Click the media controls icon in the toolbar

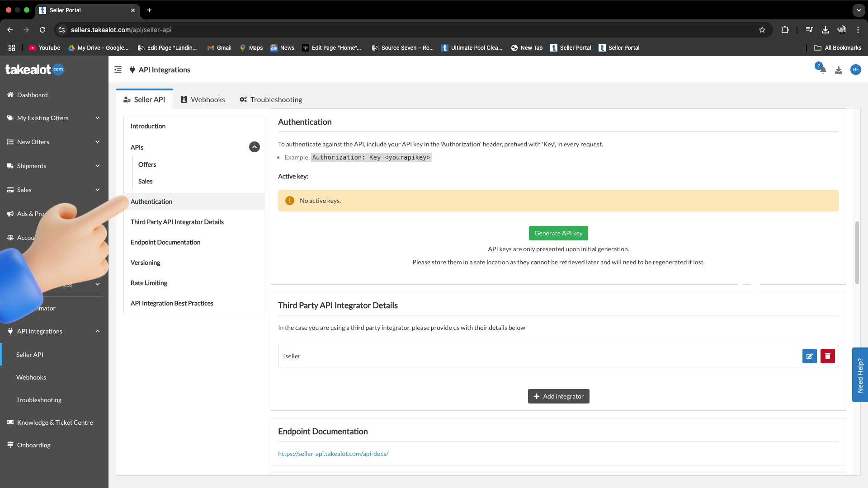click(x=809, y=30)
